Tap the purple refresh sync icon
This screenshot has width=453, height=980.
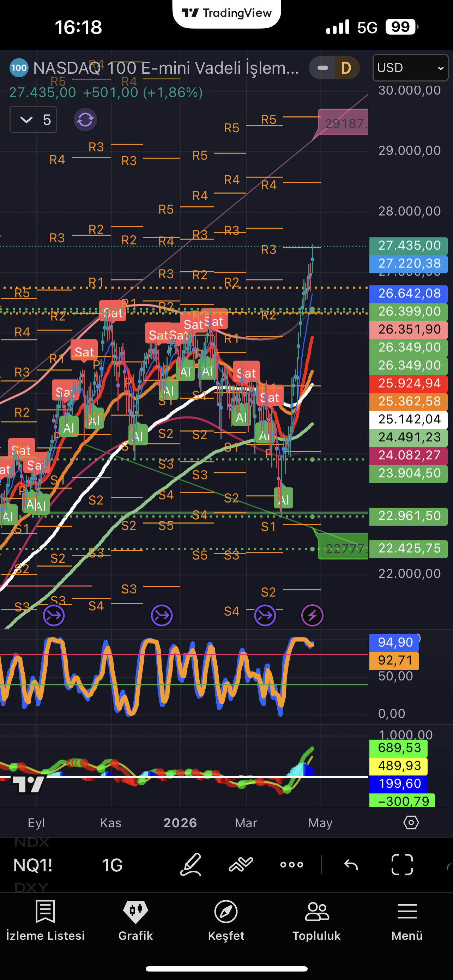click(85, 120)
